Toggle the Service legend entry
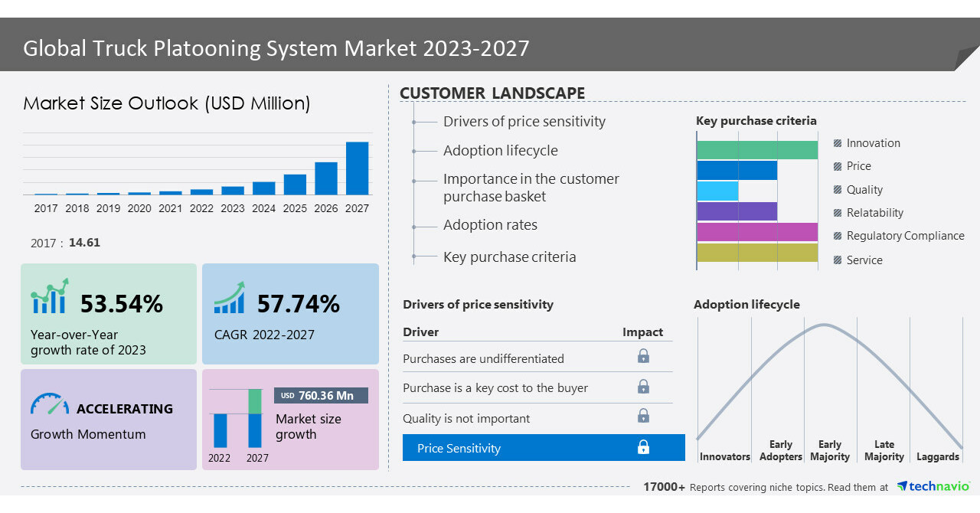 point(864,260)
